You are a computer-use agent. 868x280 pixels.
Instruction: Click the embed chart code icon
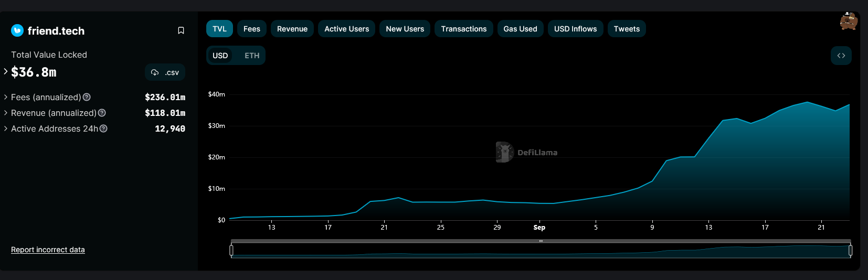841,56
